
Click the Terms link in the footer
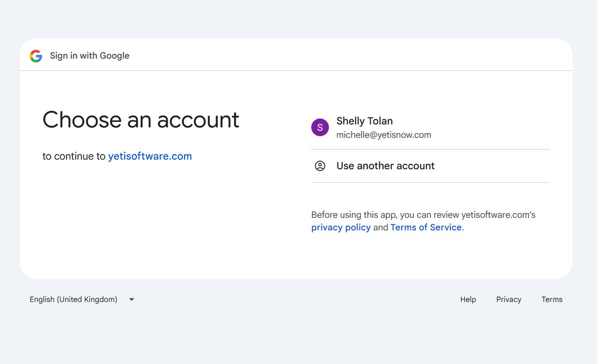tap(551, 299)
